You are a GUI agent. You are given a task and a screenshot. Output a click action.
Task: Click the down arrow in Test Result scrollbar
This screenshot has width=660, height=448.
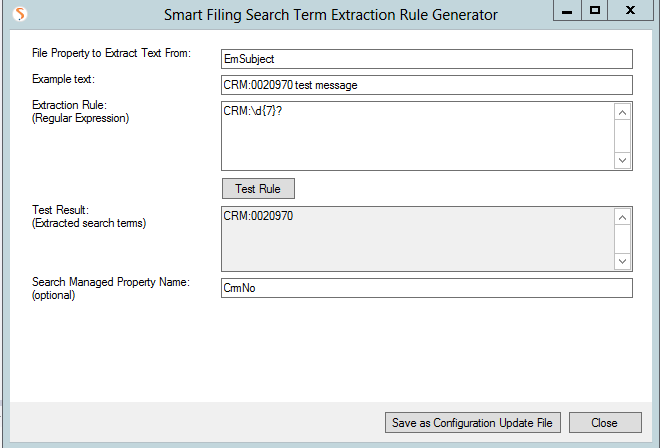pos(623,261)
